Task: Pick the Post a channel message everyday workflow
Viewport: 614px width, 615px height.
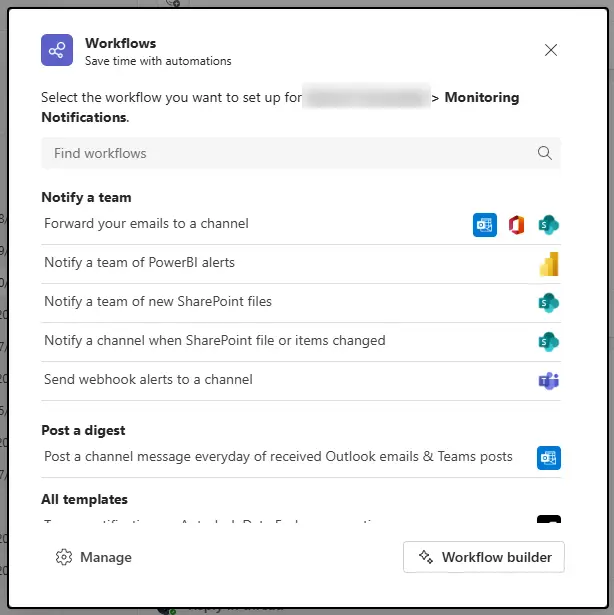Action: [278, 457]
